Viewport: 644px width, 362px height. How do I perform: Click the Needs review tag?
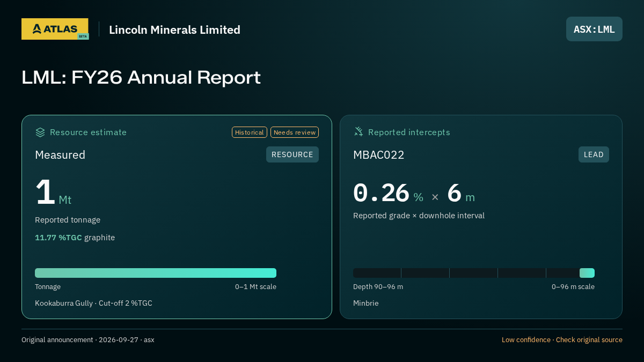click(295, 132)
